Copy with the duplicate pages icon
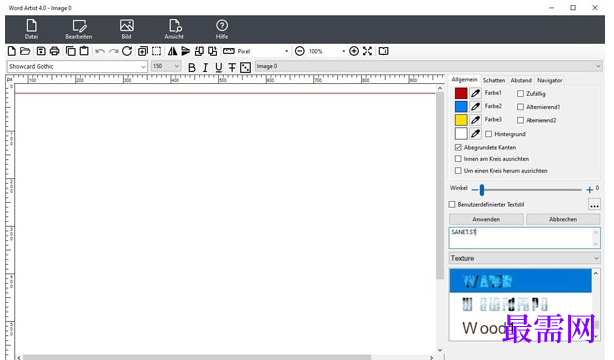Image resolution: width=614 pixels, height=360 pixels. [x=70, y=51]
